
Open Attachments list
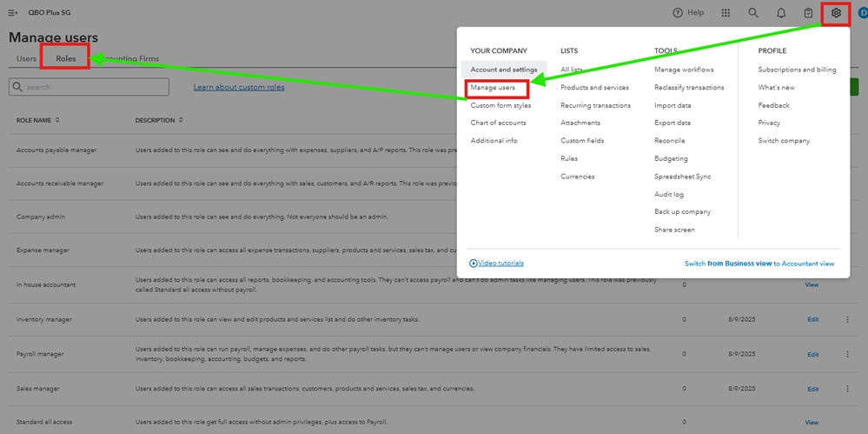(x=580, y=123)
